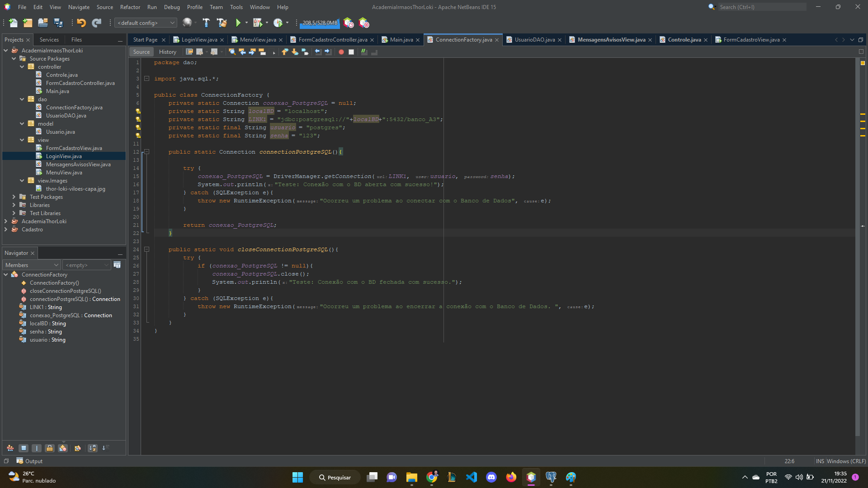Image resolution: width=868 pixels, height=488 pixels.
Task: Switch to the UsuarioDAO.java tab
Action: click(x=535, y=39)
